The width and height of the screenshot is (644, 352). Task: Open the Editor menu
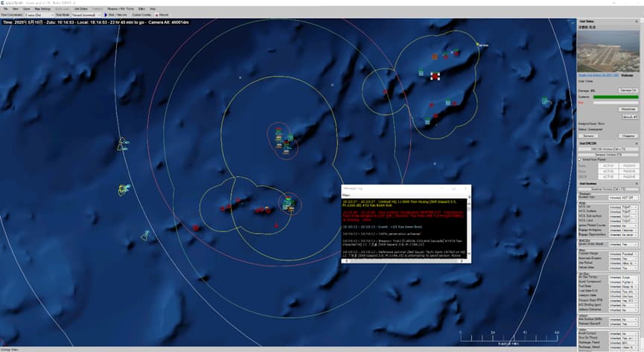pyautogui.click(x=141, y=9)
